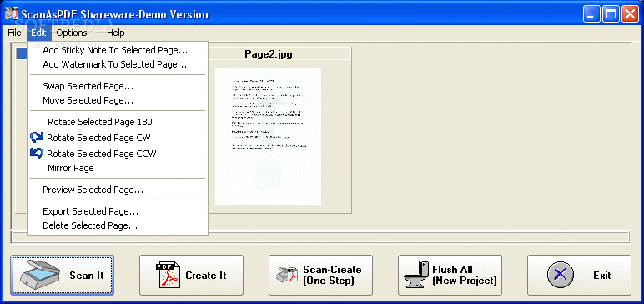
Task: Choose Rotate Selected Page CW text
Action: (x=98, y=138)
